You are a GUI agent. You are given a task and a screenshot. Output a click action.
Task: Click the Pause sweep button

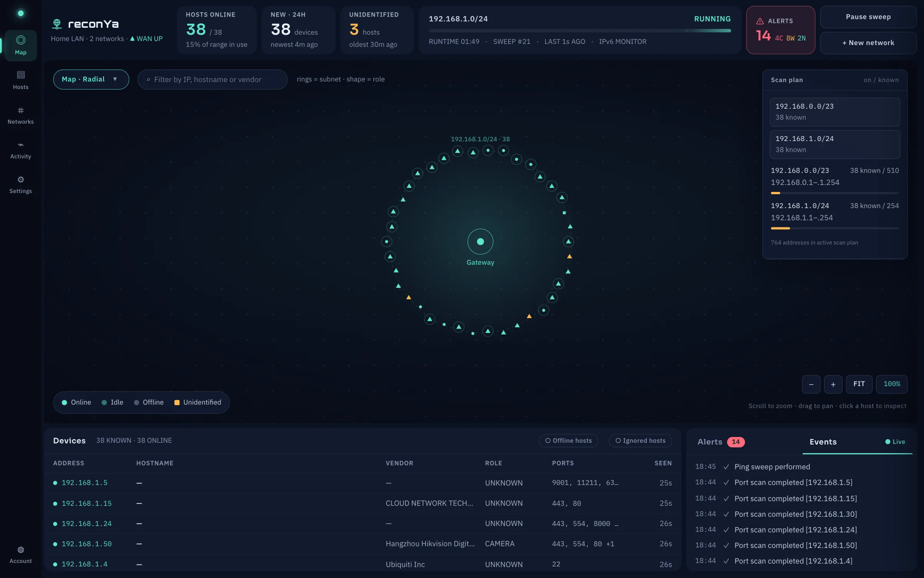coord(868,17)
